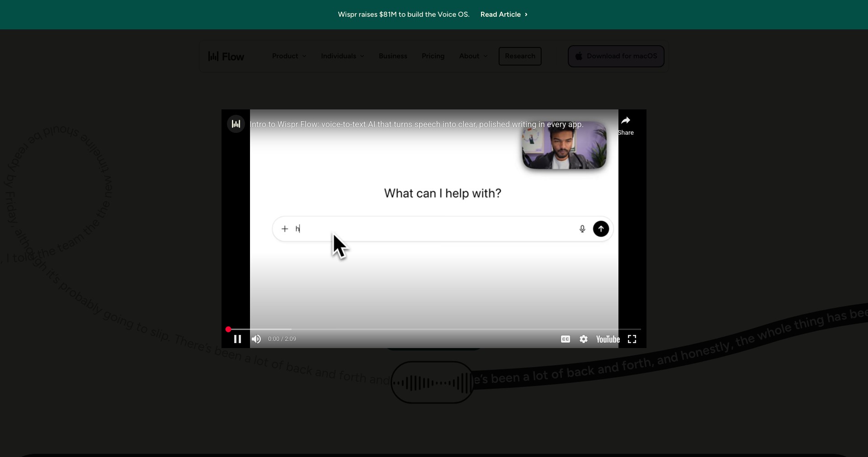Enter fullscreen video mode
Image resolution: width=868 pixels, height=457 pixels.
(x=632, y=339)
